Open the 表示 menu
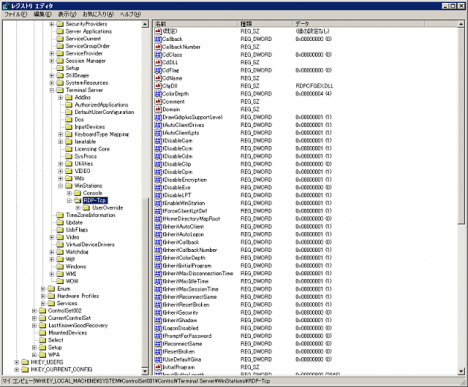Image resolution: width=468 pixels, height=387 pixels. pyautogui.click(x=67, y=14)
